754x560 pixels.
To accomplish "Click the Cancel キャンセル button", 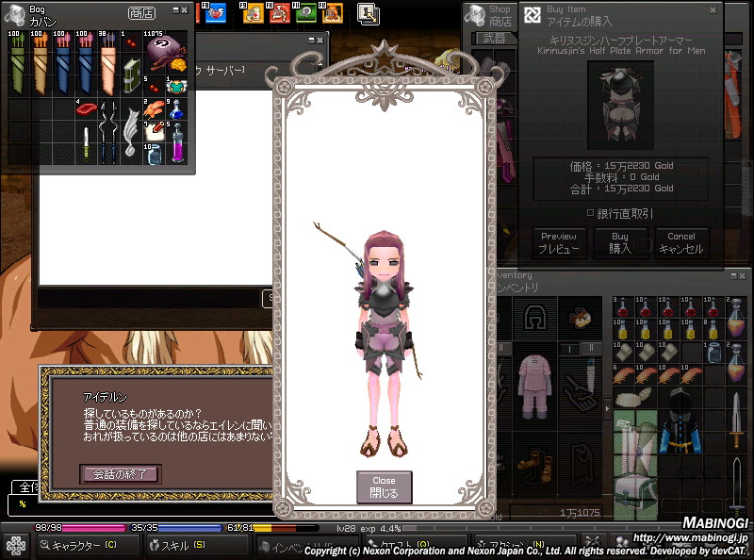I will pos(680,243).
